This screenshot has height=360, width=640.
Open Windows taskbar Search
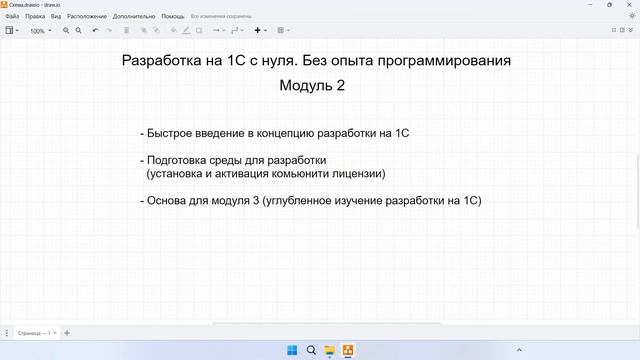click(x=311, y=350)
